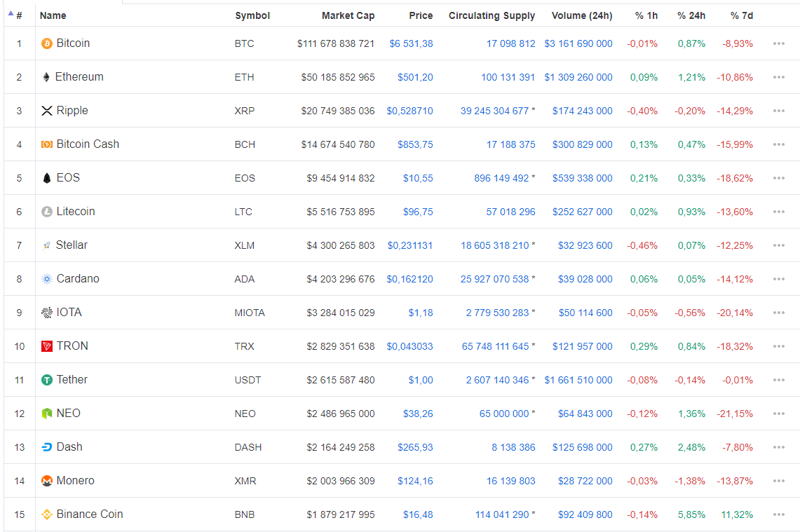The height and width of the screenshot is (532, 800).
Task: Sort by the % 7d column header
Action: coord(743,15)
